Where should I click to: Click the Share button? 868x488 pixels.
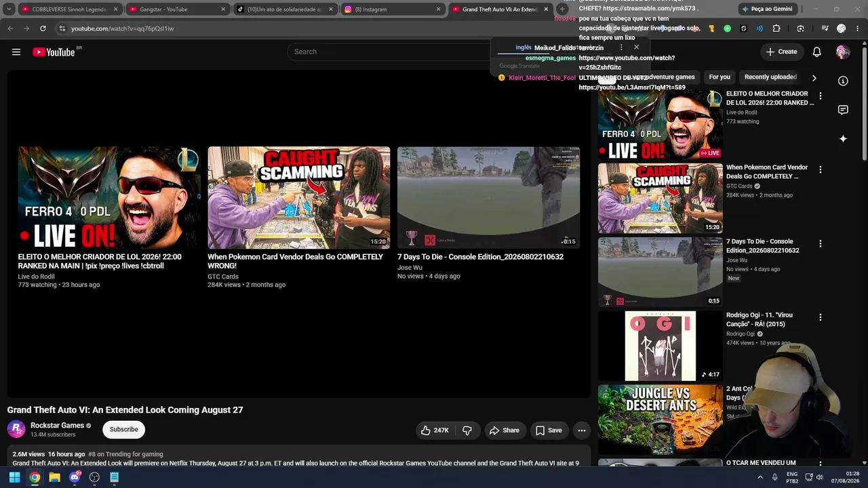[x=504, y=430]
